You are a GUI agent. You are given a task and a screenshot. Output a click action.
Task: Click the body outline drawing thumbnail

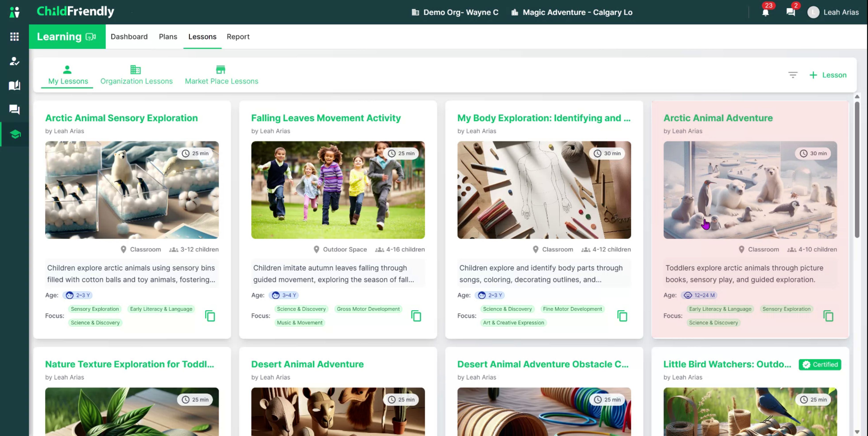[x=544, y=190]
